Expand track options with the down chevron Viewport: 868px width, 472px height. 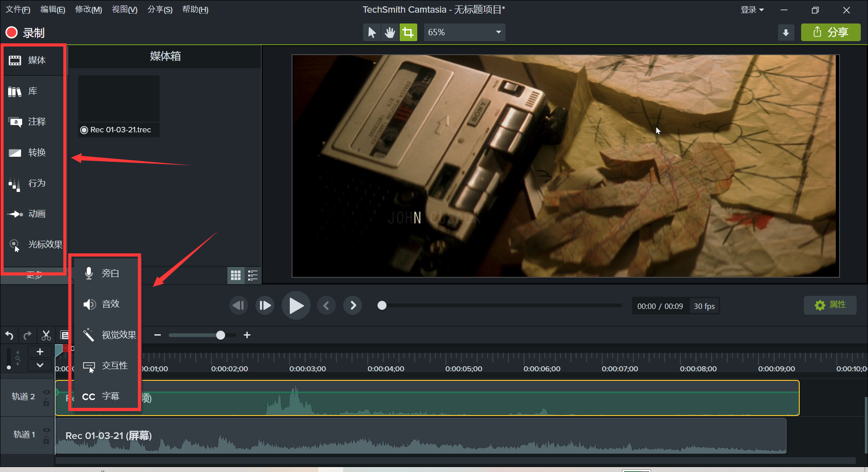[x=40, y=365]
